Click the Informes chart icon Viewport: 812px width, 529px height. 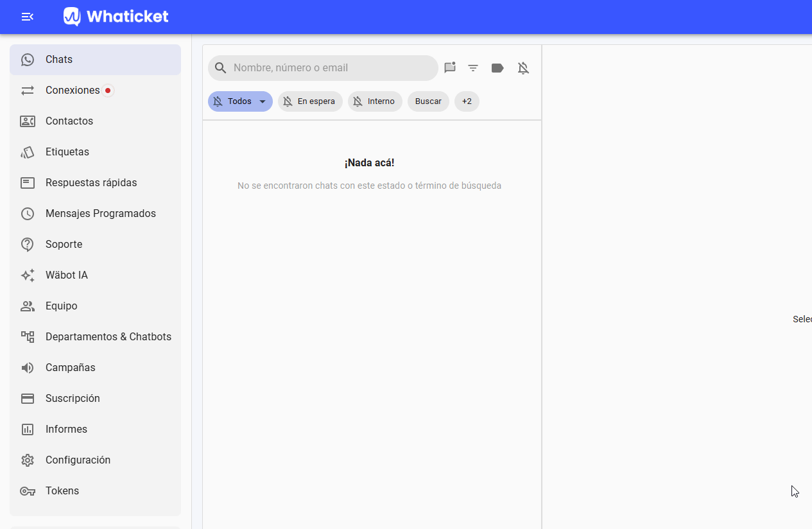[x=28, y=429]
